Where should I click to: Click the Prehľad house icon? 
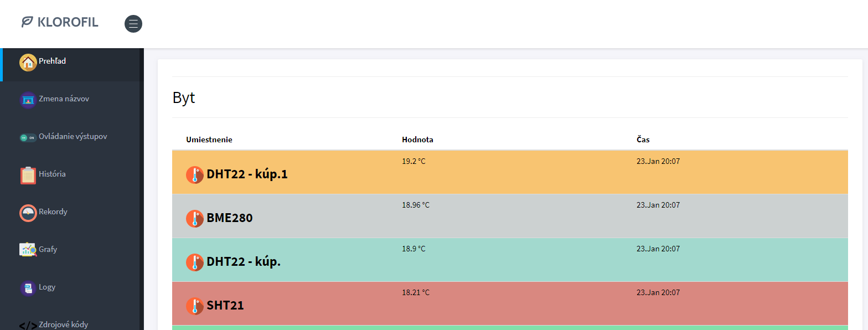tap(28, 62)
